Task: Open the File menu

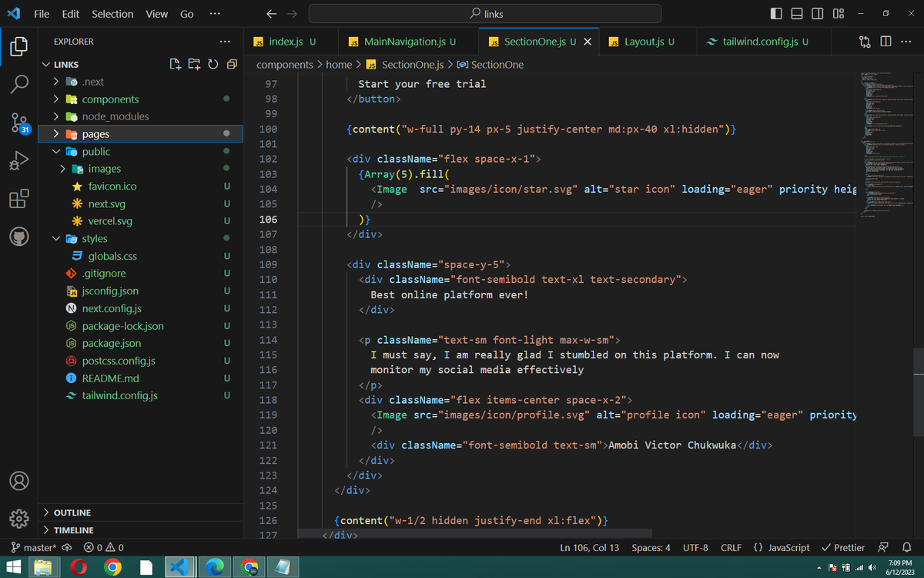Action: click(42, 14)
